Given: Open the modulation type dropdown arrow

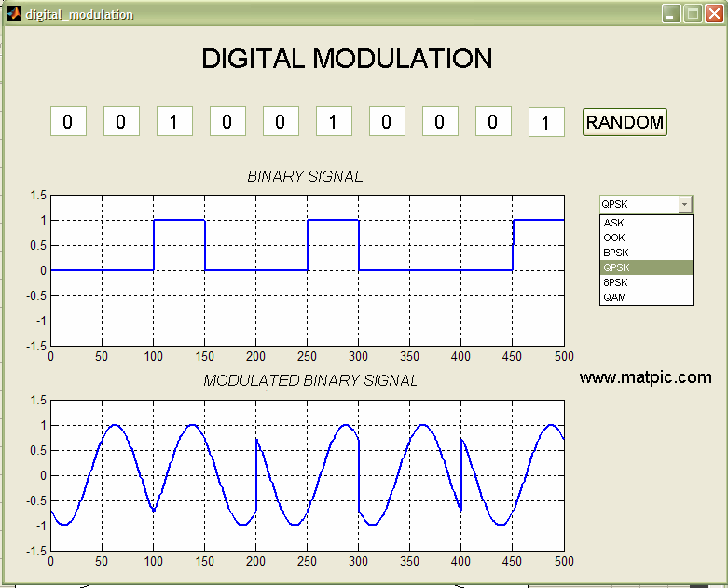Looking at the screenshot, I should point(685,204).
